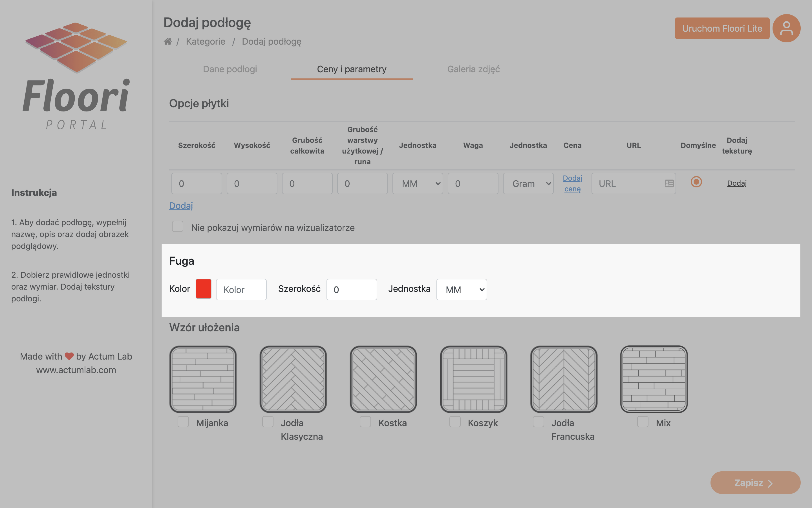Switch to Galeria zdjęć tab

(x=473, y=69)
